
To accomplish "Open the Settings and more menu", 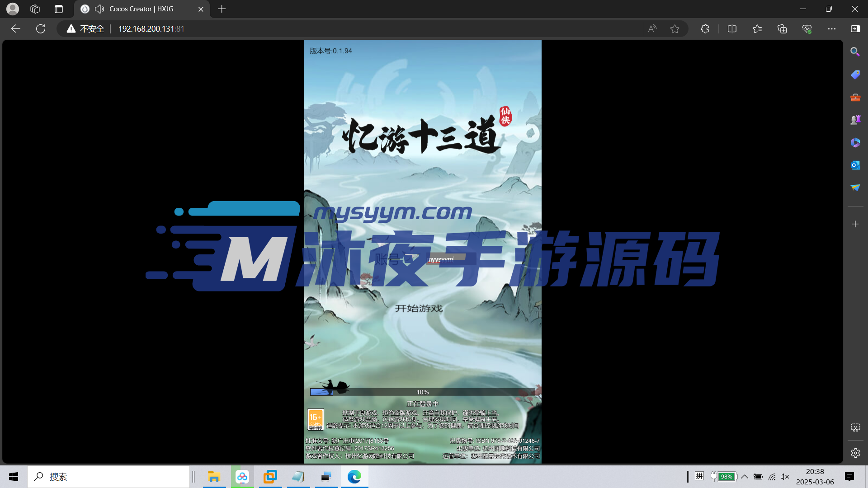I will click(x=833, y=28).
